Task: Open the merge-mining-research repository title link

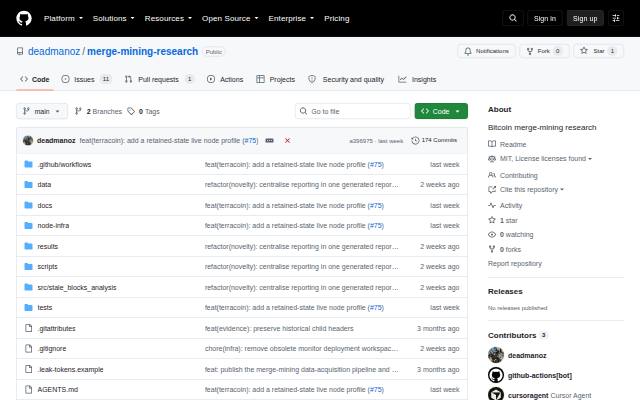Action: point(142,51)
